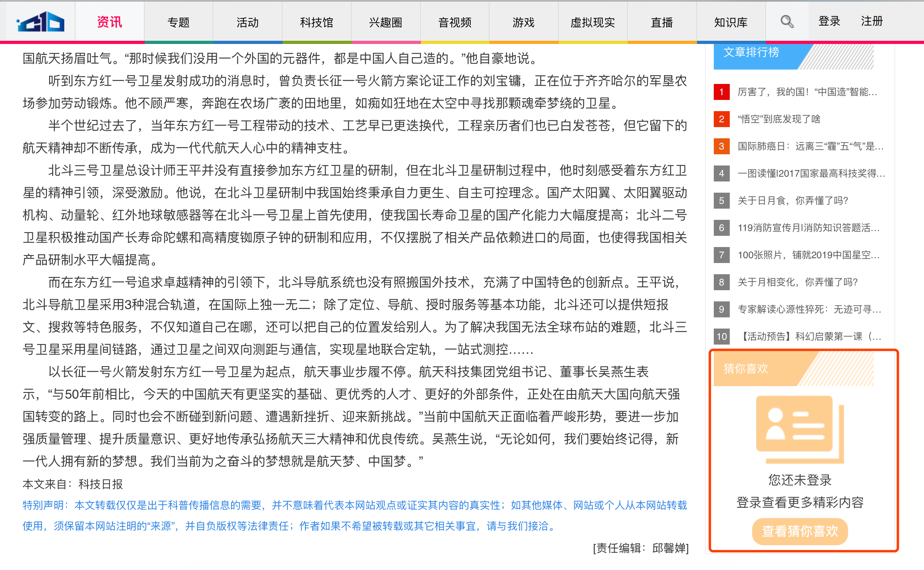
Task: Open the 资讯 navigation tab
Action: (x=110, y=22)
